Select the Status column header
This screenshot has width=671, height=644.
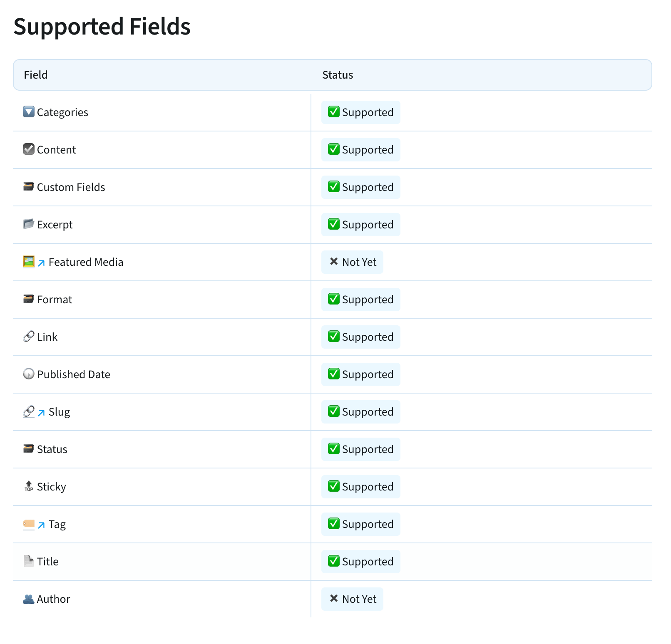point(338,75)
